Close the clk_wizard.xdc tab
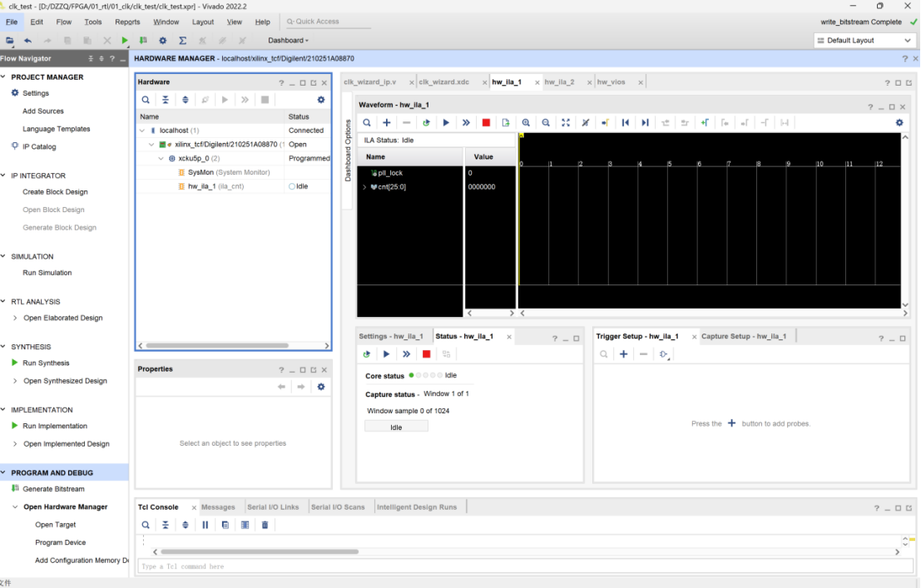Viewport: 921px width, 588px height. 484,83
